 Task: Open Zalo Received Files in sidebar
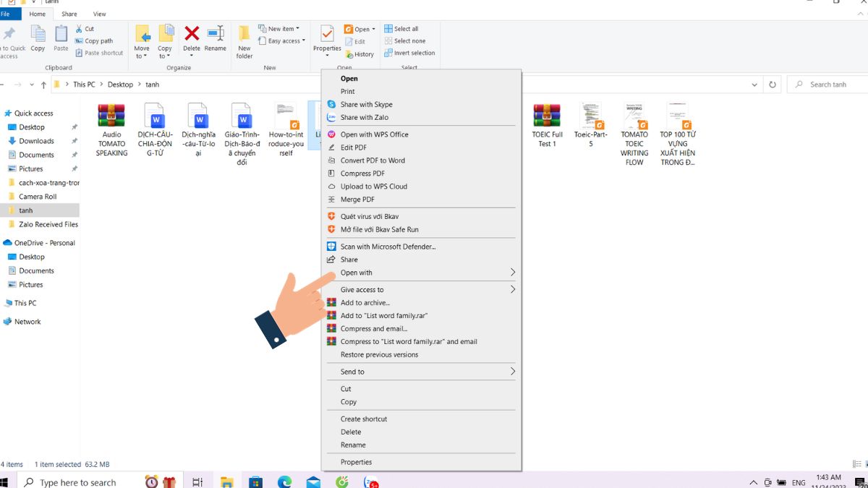pyautogui.click(x=48, y=224)
